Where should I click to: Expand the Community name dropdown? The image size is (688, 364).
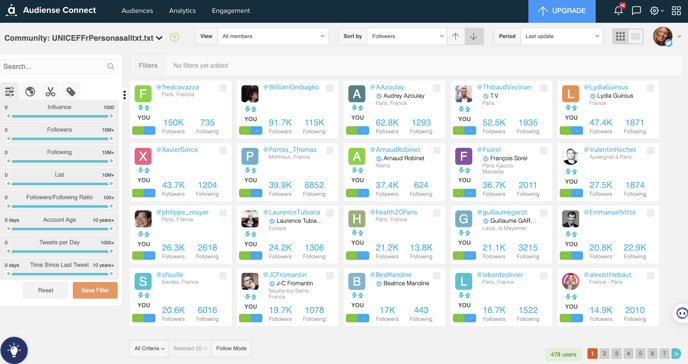click(x=159, y=38)
